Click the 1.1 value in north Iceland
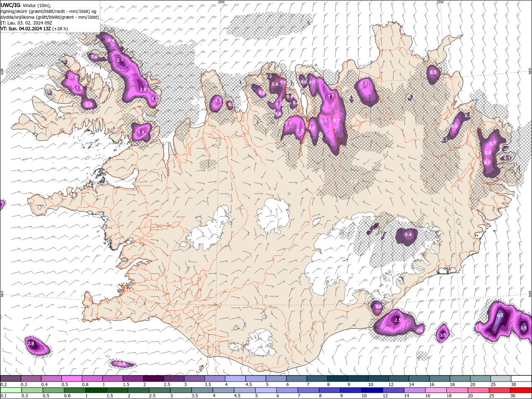The image size is (532, 399). point(365,83)
